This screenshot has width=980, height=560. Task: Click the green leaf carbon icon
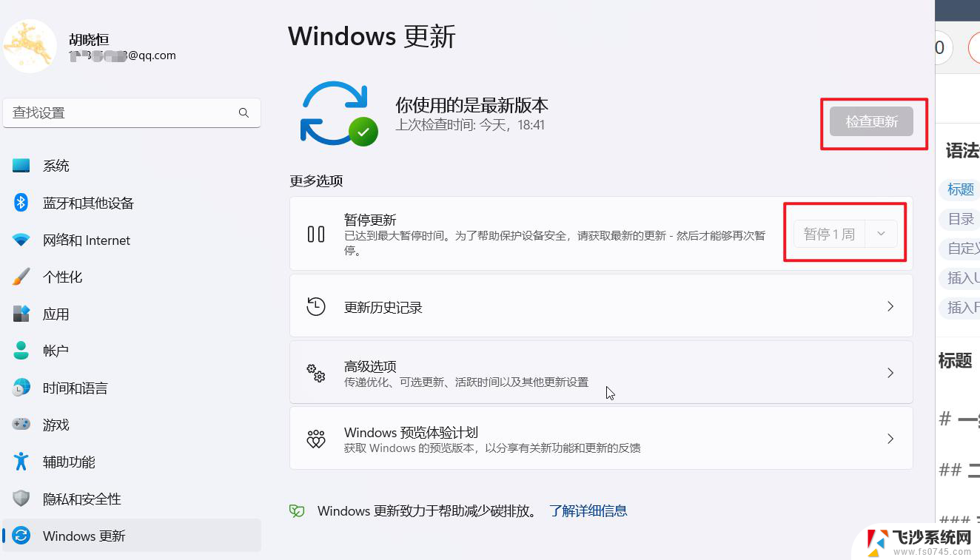[x=297, y=510]
